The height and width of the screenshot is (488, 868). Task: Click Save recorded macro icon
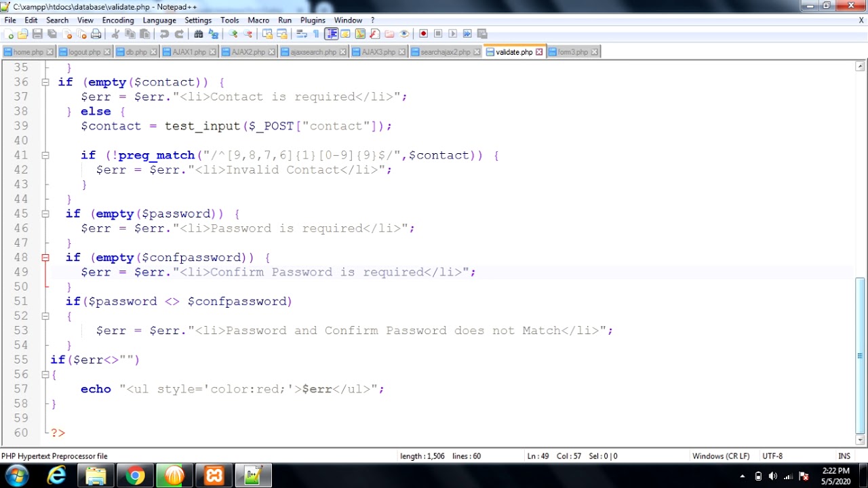point(482,34)
